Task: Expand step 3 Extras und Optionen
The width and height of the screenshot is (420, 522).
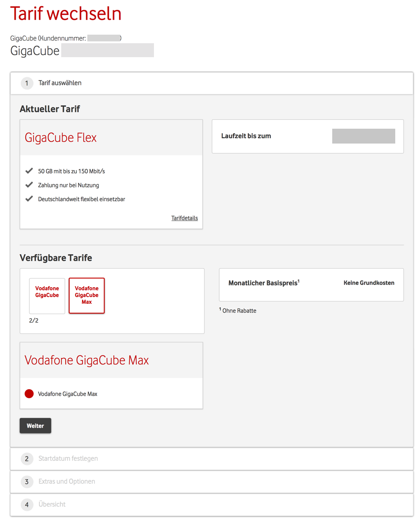Action: click(x=212, y=481)
